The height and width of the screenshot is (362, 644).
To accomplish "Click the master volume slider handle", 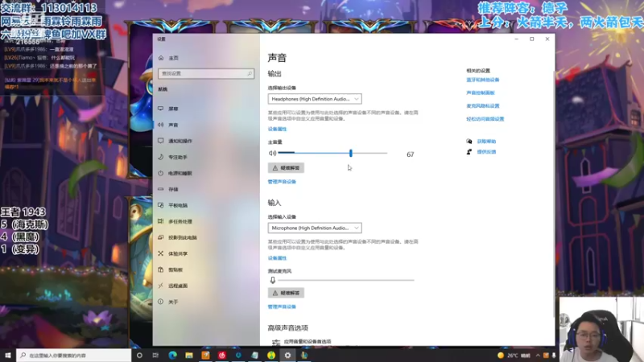I will click(351, 153).
